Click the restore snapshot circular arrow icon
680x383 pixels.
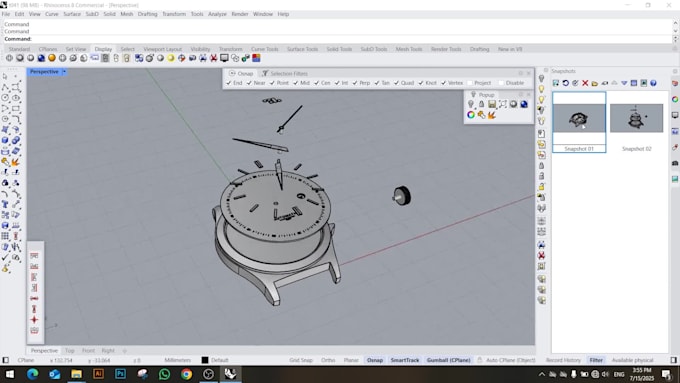pos(566,83)
